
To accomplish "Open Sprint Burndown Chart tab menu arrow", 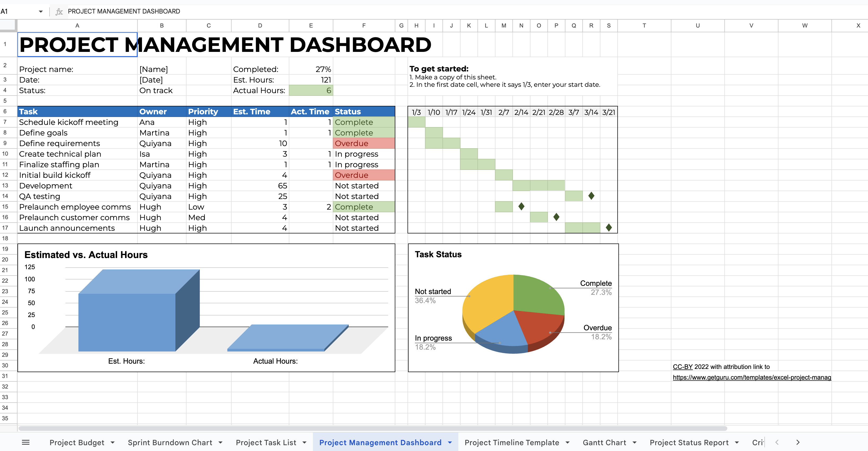I will click(220, 443).
